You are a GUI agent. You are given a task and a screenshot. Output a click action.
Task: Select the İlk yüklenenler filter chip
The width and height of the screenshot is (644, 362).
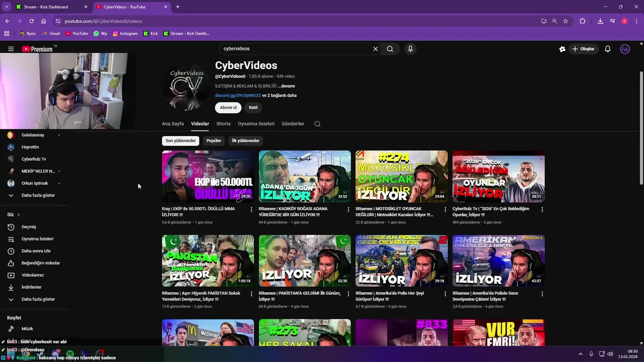click(246, 141)
